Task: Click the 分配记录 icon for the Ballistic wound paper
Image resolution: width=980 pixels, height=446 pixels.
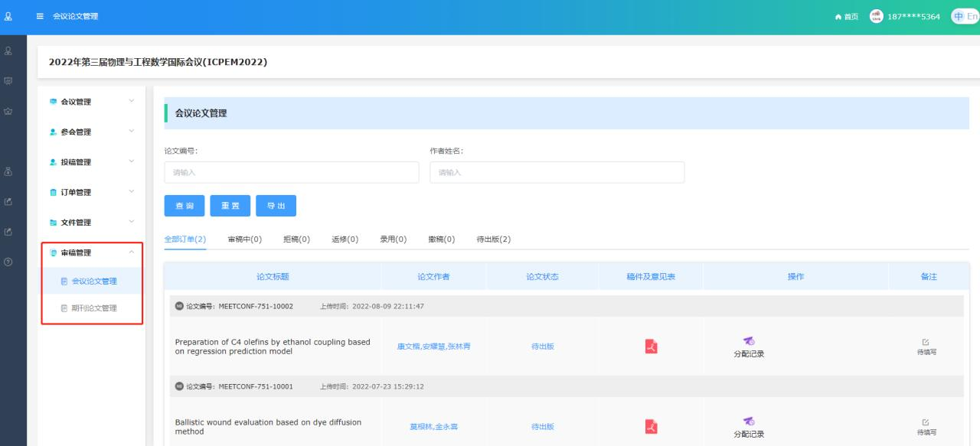Action: click(x=749, y=422)
